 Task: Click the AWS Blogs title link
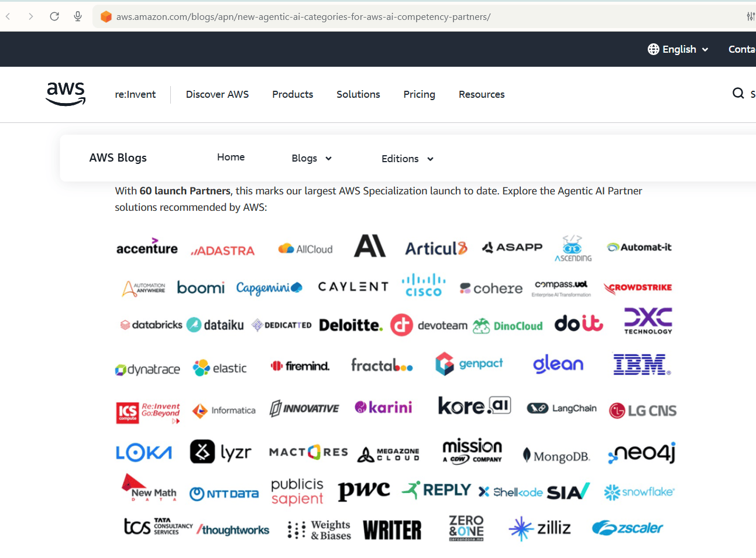118,158
